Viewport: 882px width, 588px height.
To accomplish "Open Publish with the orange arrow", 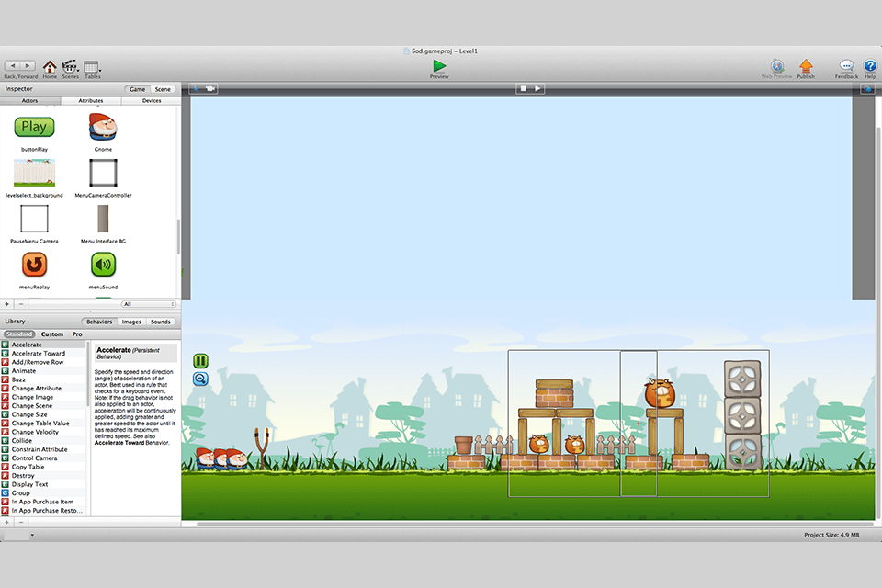I will (x=806, y=66).
